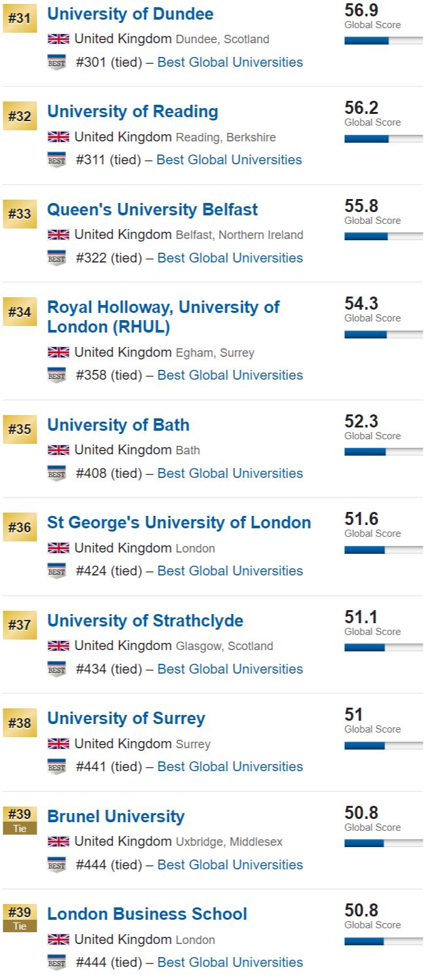Image resolution: width=428 pixels, height=980 pixels.
Task: Open the London Business School page
Action: pos(147,914)
